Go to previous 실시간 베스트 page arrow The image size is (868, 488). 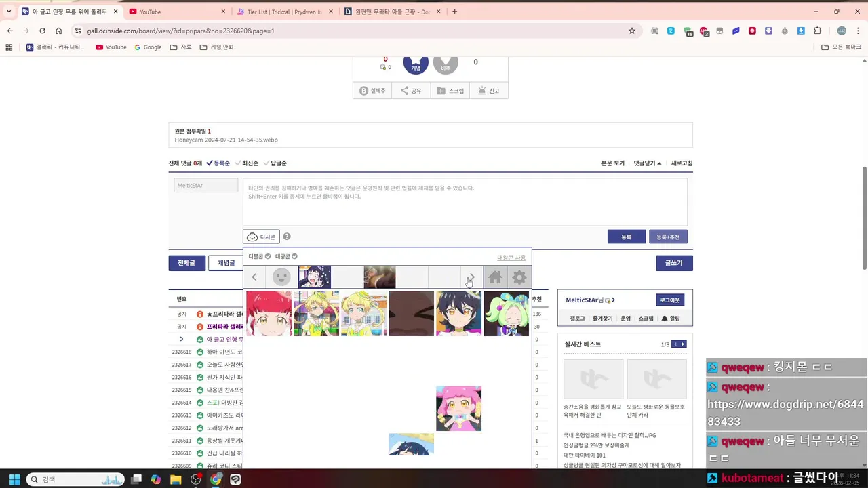(x=675, y=344)
